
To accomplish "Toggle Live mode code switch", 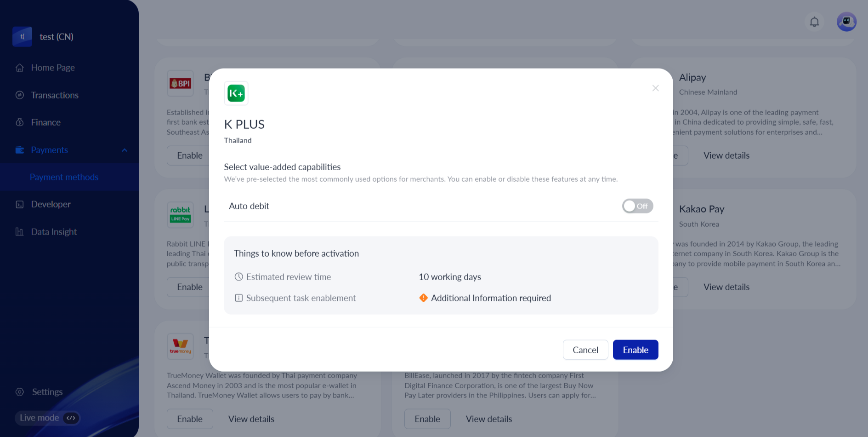I will [x=71, y=418].
